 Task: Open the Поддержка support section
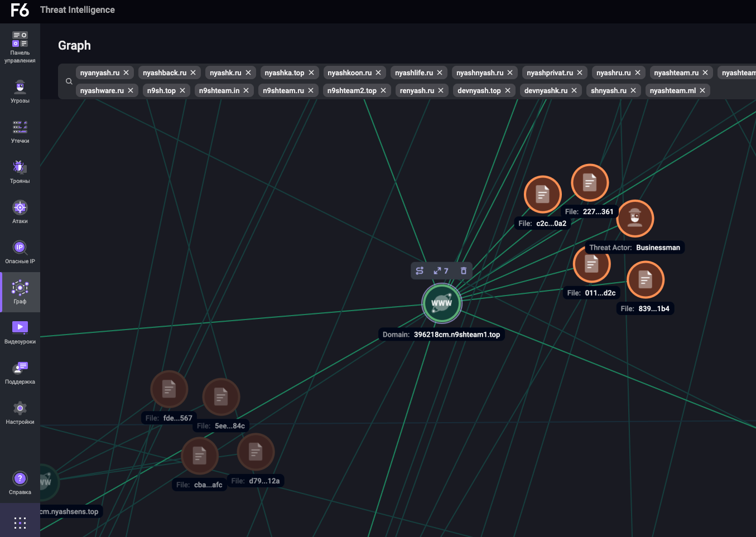click(x=20, y=372)
